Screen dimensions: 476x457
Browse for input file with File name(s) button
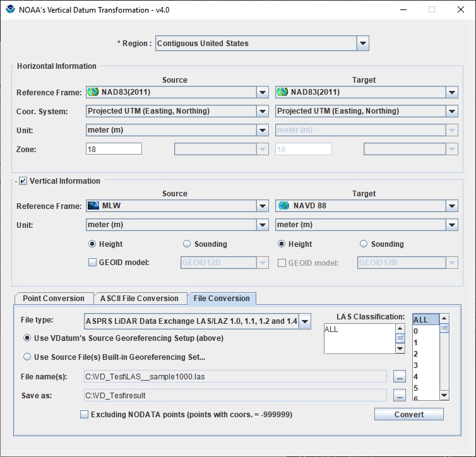click(x=400, y=377)
